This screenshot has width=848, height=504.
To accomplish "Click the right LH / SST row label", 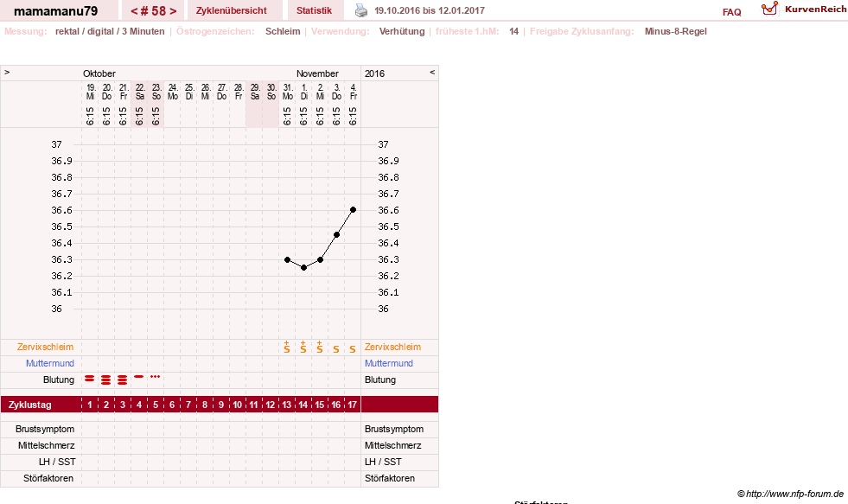I will (x=383, y=462).
